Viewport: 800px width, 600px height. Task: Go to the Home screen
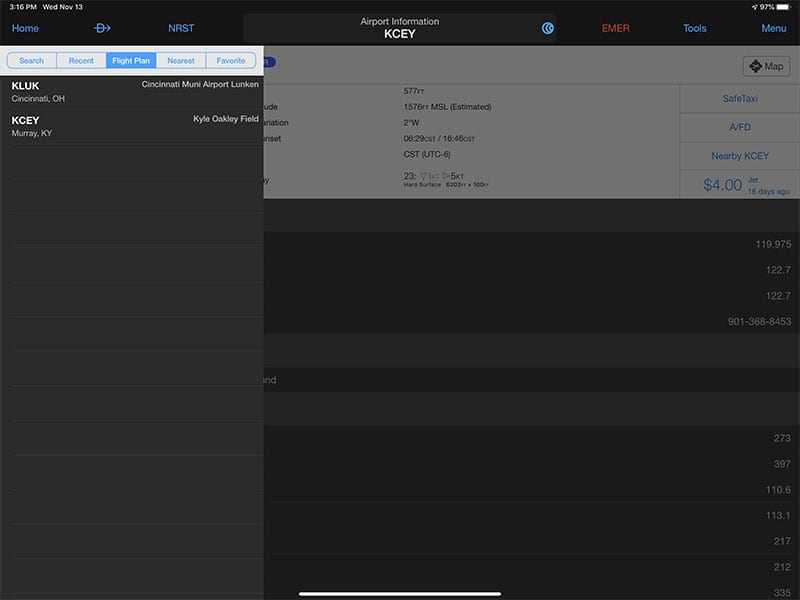pos(25,28)
